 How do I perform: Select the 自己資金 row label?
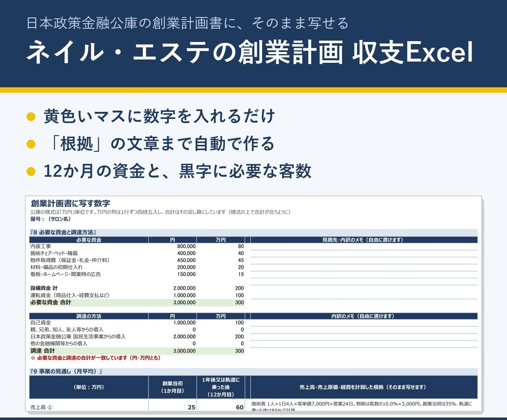(41, 323)
